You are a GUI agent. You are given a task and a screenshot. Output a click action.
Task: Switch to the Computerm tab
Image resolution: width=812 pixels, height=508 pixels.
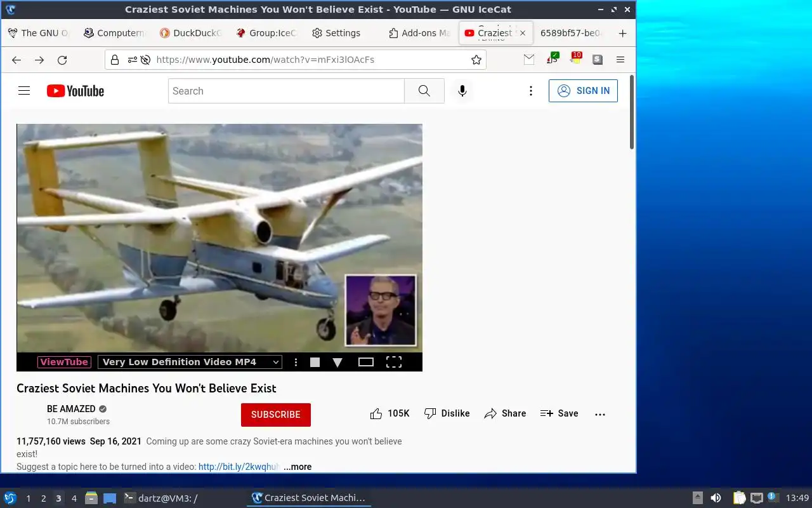[114, 33]
